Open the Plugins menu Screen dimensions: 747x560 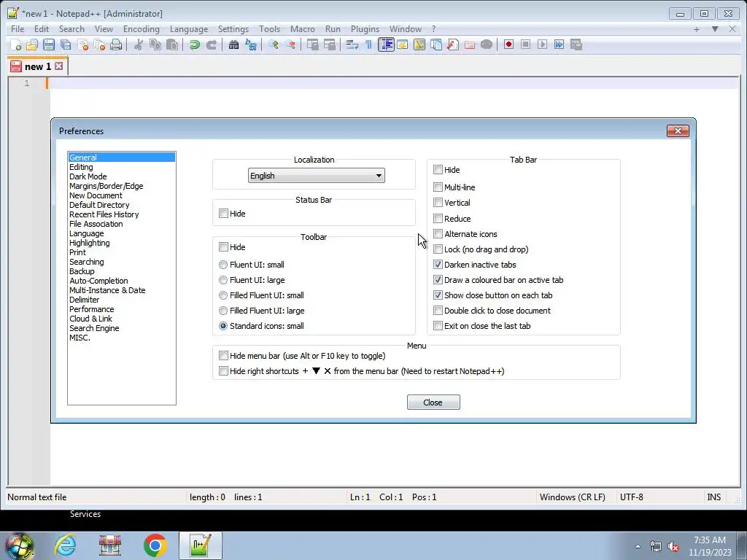[365, 29]
